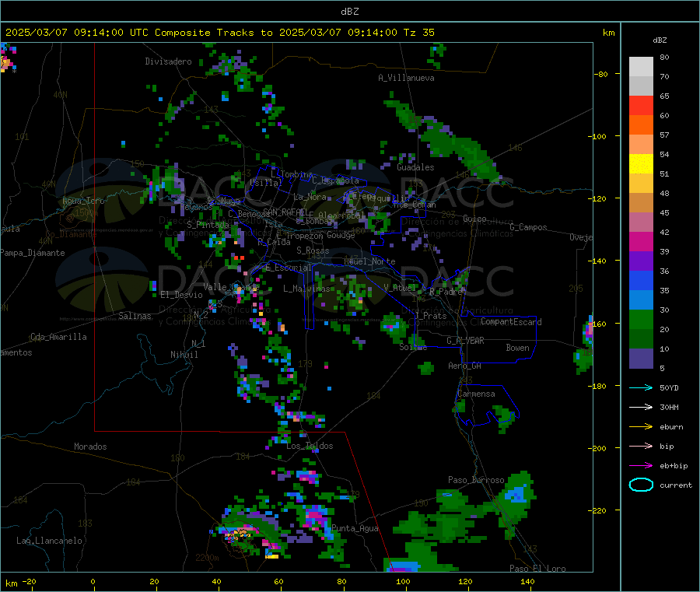Click the 'km' label at top right of map
700x592 pixels.
click(608, 33)
